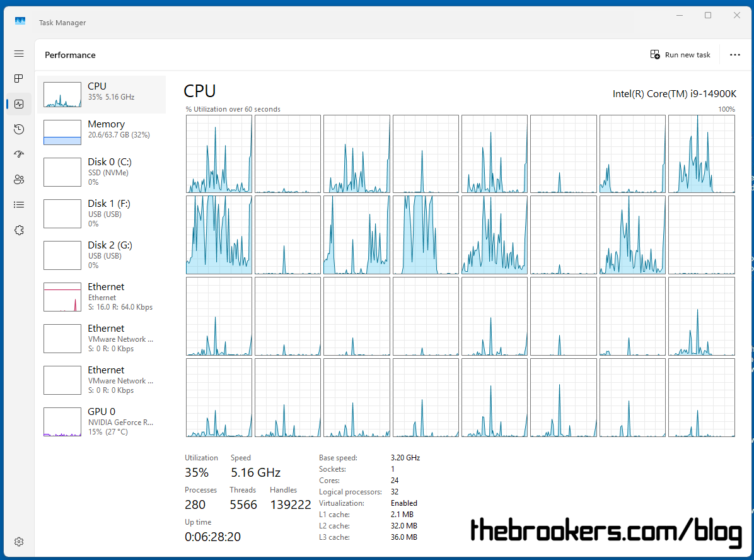Select Disk 1 (F:) in the sidebar
Screen dimensions: 754x560
pos(101,214)
